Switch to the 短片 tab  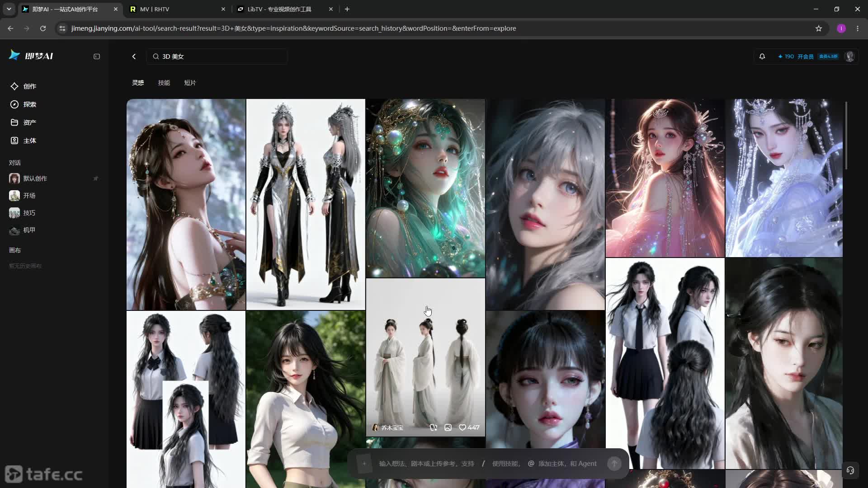[x=190, y=83]
